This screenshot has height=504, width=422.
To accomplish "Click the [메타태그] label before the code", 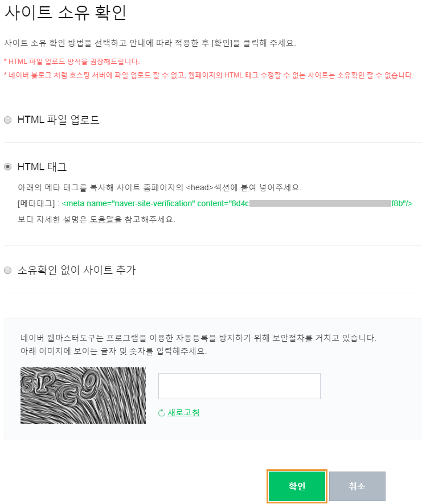I will 36,203.
